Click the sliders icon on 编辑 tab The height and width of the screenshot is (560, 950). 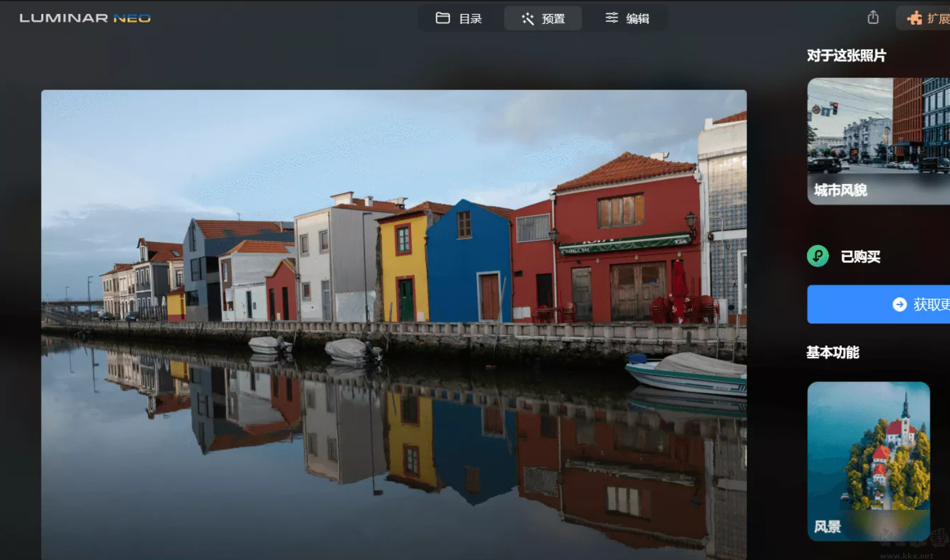[611, 18]
